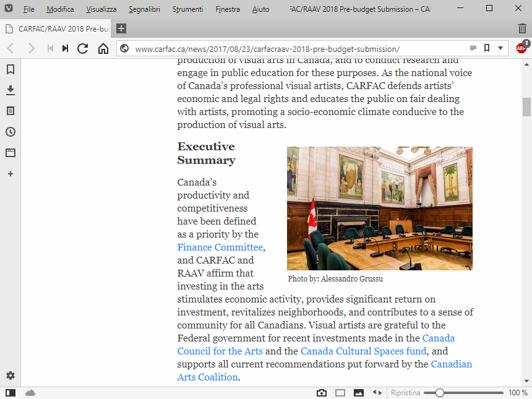Toggle the side panel visibility
The width and height of the screenshot is (532, 399).
pos(11,393)
